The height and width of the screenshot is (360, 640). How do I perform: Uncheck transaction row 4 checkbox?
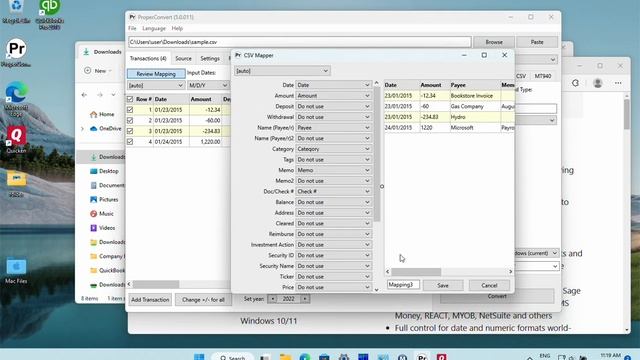coord(130,142)
